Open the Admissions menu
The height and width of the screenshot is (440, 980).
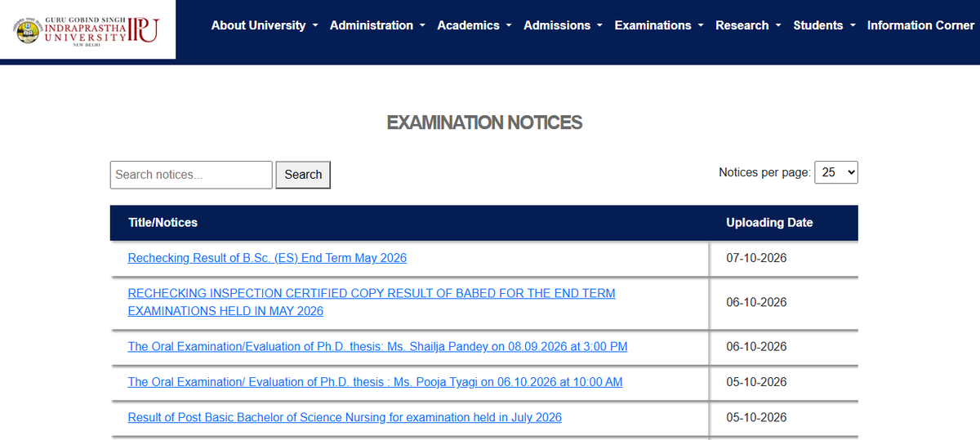563,25
